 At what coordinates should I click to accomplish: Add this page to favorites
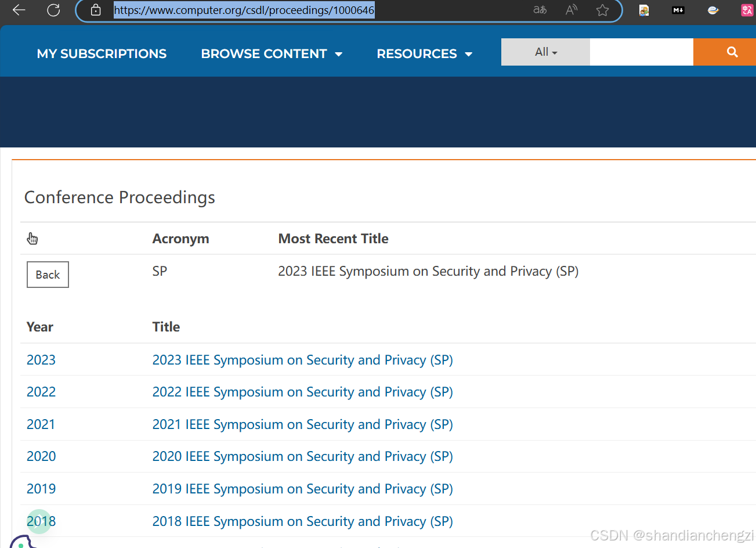[603, 10]
